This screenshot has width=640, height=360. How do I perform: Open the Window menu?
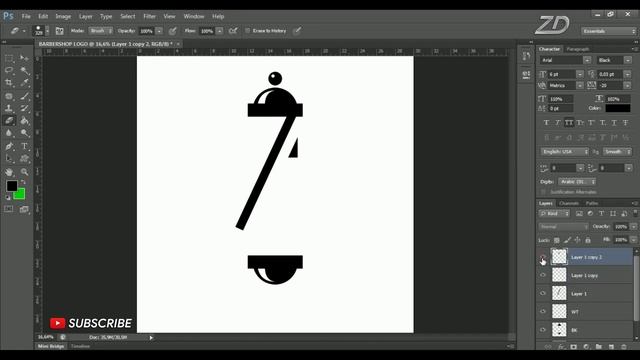(x=194, y=16)
